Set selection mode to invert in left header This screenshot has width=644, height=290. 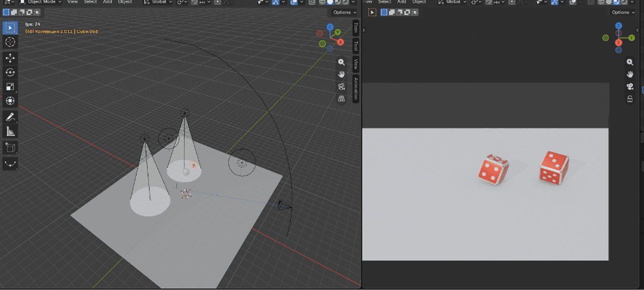click(x=31, y=12)
